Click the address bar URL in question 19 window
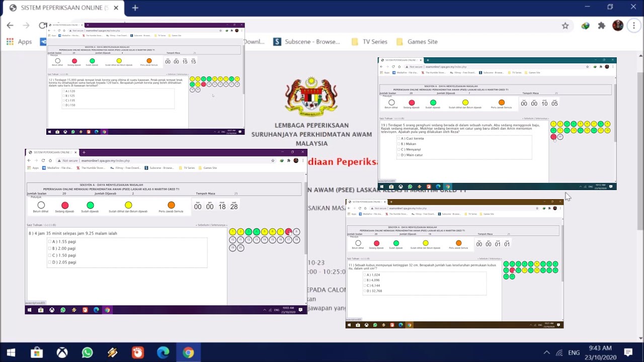 pos(447,67)
